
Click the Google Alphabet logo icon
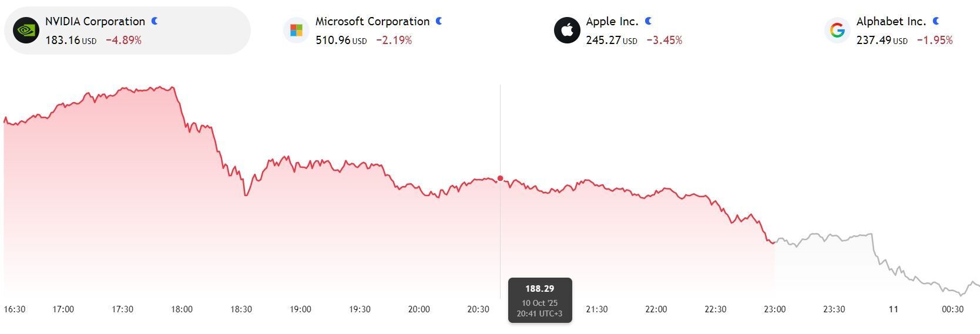click(x=837, y=31)
